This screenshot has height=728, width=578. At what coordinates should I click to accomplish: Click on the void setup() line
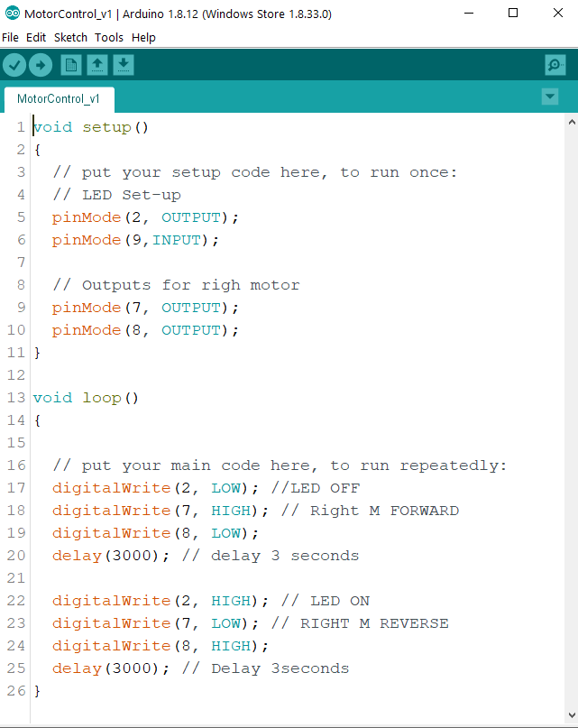[x=91, y=127]
